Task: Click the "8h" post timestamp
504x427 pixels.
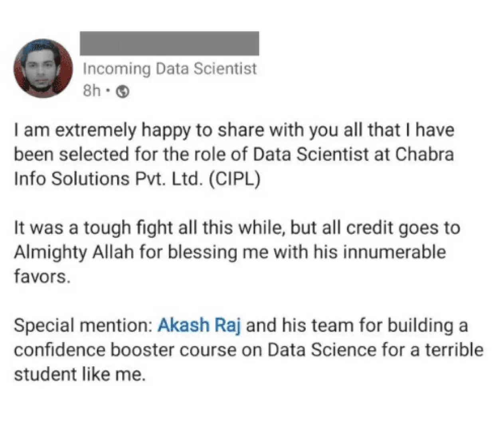Action: pyautogui.click(x=91, y=92)
